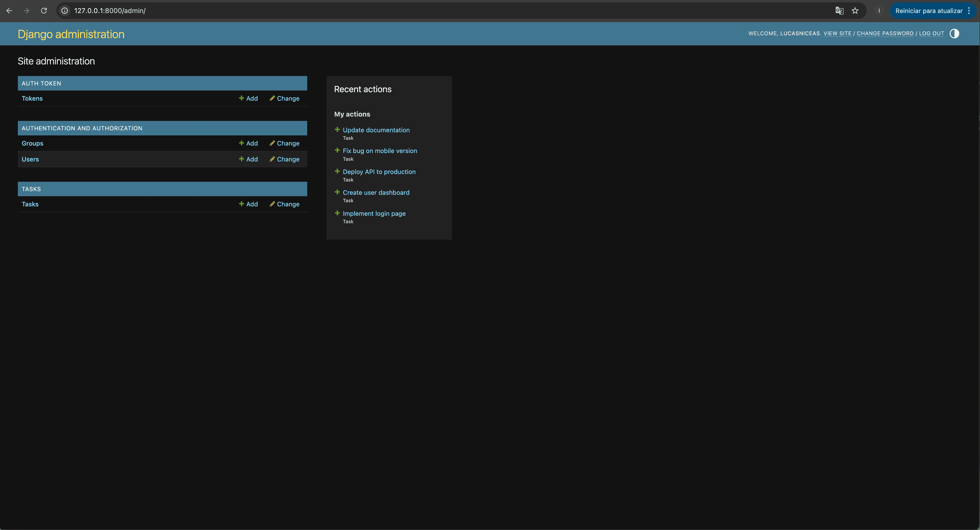
Task: Open recent action Implement login page
Action: pos(374,214)
